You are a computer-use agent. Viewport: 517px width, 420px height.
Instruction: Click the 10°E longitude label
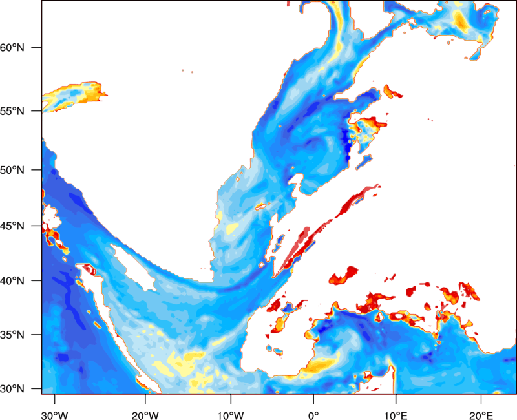click(x=396, y=415)
